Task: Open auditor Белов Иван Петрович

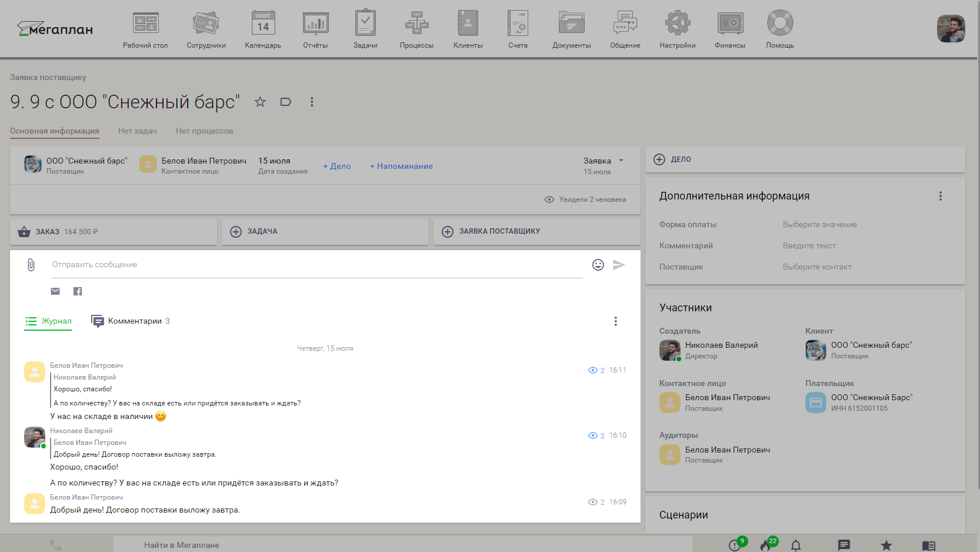Action: [x=727, y=450]
